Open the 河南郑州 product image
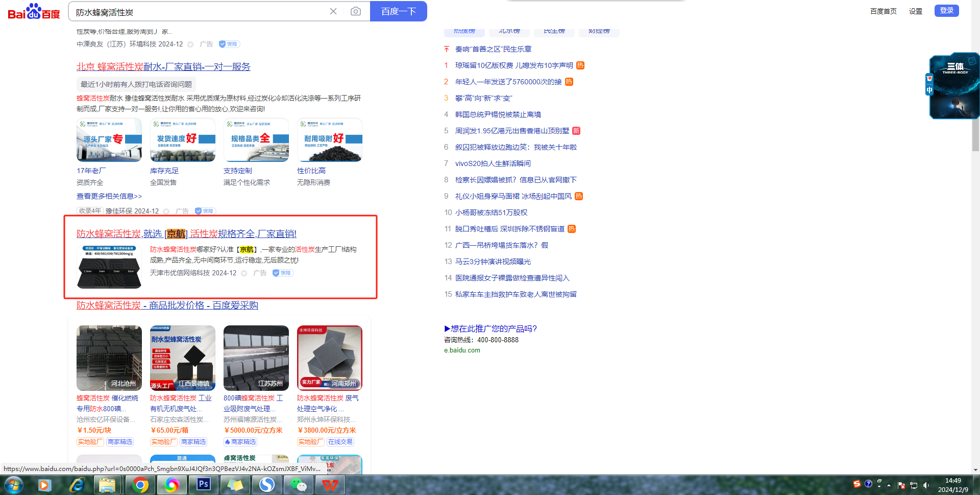980x495 pixels. (x=330, y=358)
